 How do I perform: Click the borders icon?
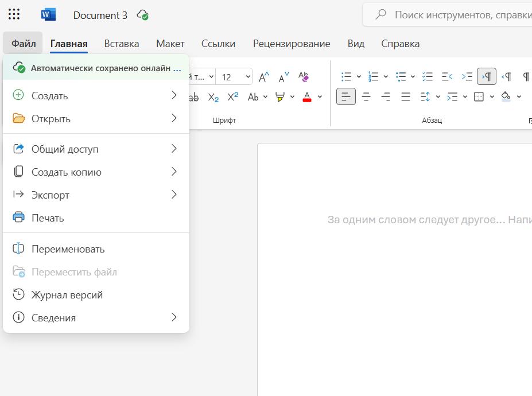479,97
